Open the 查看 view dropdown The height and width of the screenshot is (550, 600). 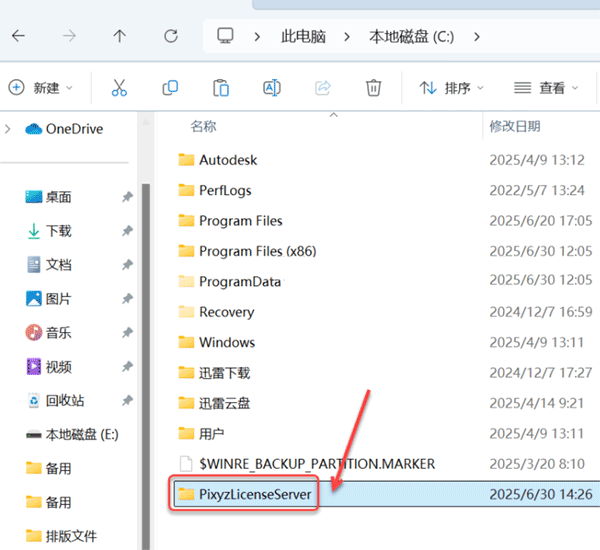click(546, 88)
